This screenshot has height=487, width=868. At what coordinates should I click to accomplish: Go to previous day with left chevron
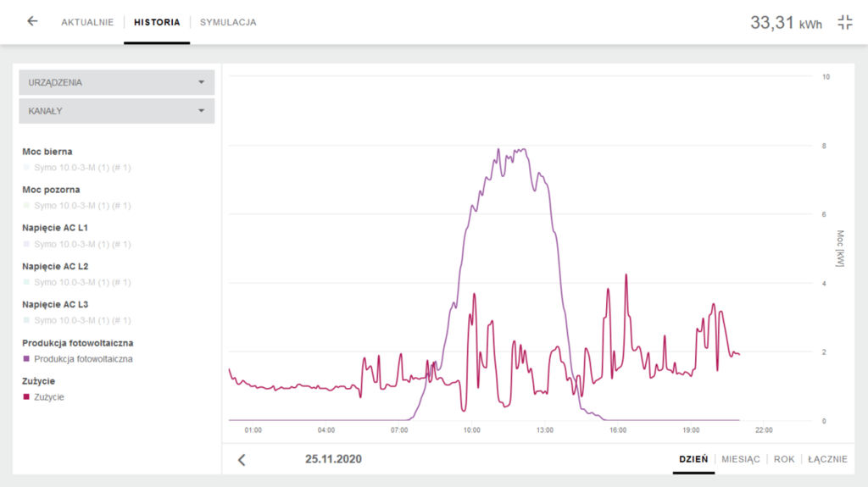242,460
